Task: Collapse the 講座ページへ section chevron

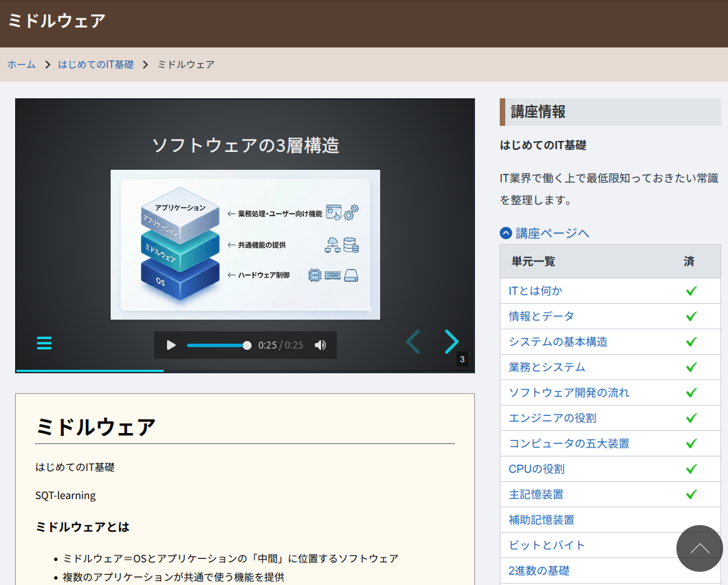Action: (505, 233)
